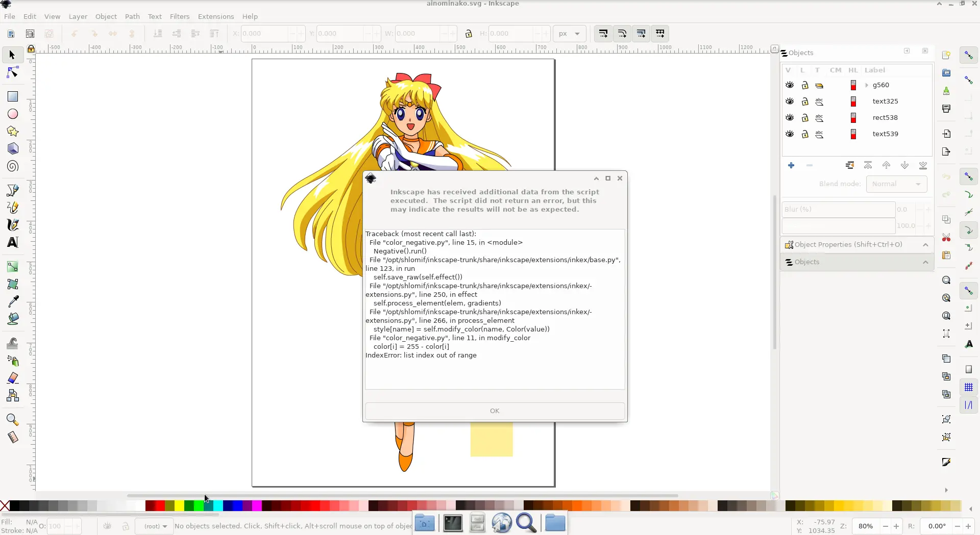
Task: Select the Text tool
Action: pos(12,242)
